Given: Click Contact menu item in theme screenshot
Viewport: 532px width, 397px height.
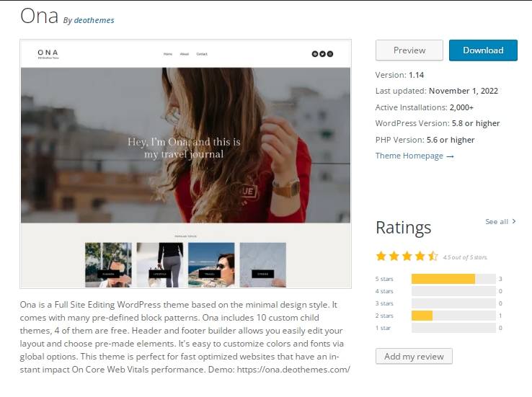Looking at the screenshot, I should click(202, 54).
